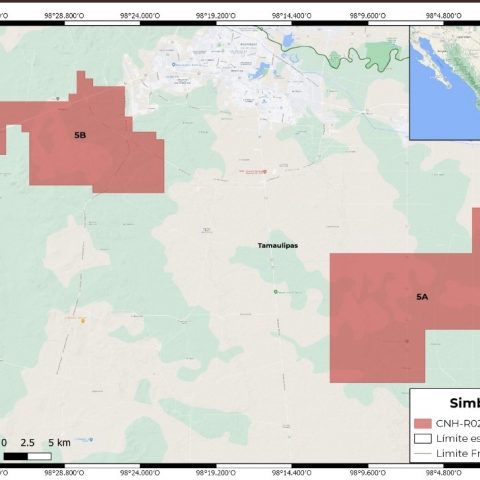Click the top 98°19.200'O longitude label

(x=216, y=16)
